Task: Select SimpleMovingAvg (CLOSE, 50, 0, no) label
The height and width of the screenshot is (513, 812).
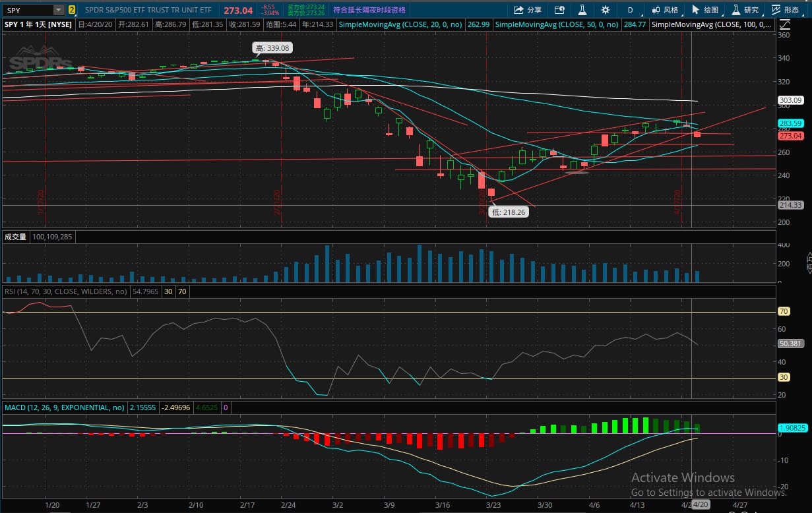Action: click(x=557, y=24)
